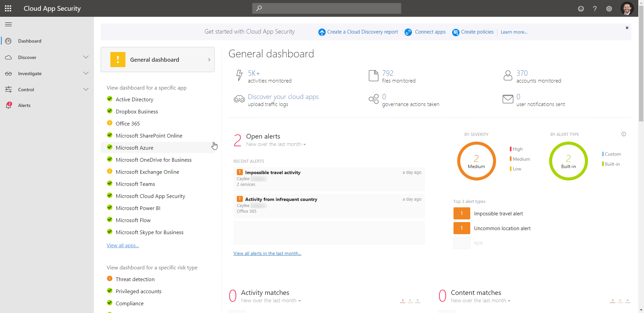Screen dimensions: 644x313
Task: Click the Create policies icon
Action: click(455, 32)
